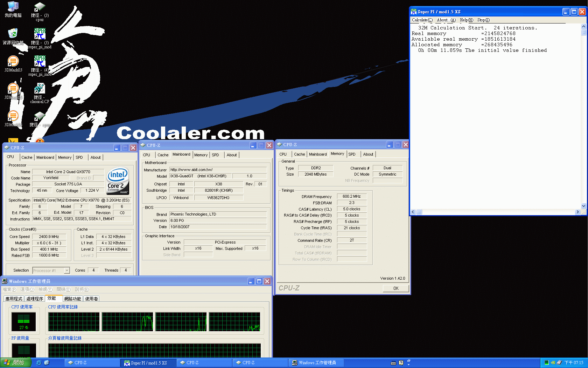Image resolution: width=588 pixels, height=368 pixels.
Task: Select the 捷徑 - classical.CP shortcut icon
Action: coord(40,93)
